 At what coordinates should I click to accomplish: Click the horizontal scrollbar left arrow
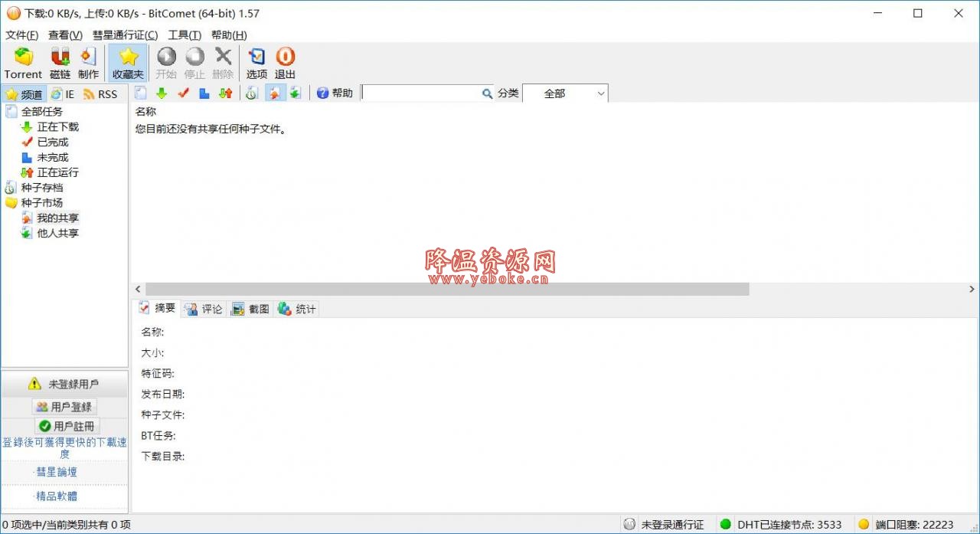(138, 290)
